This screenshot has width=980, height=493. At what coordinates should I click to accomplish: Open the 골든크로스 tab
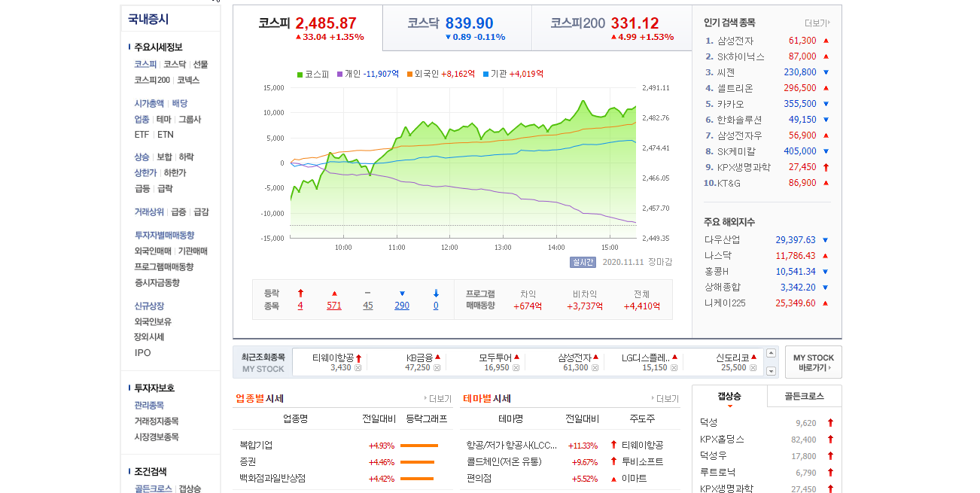tap(804, 396)
